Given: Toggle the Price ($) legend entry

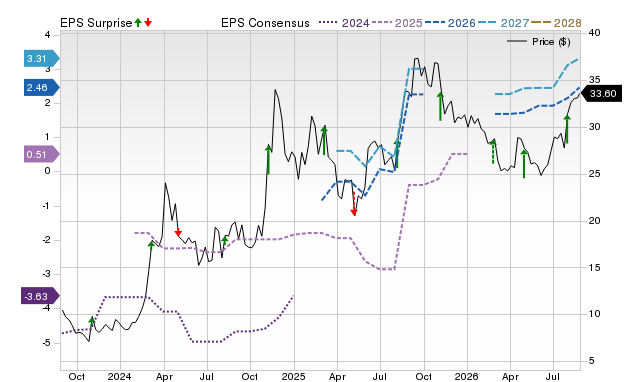Looking at the screenshot, I should point(539,42).
